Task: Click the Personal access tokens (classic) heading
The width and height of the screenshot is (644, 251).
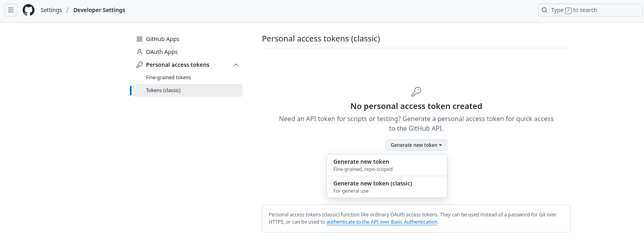Action: (321, 39)
